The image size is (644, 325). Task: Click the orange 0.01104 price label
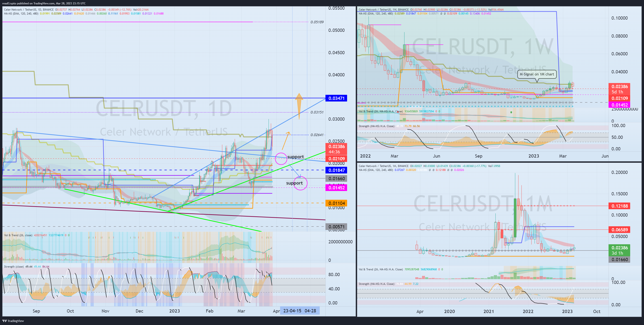[x=336, y=203]
